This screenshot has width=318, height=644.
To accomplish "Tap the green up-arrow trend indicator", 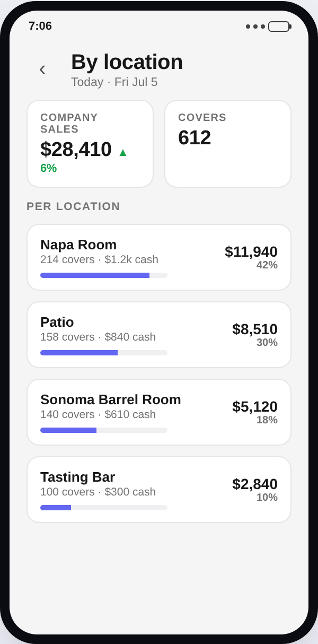I will (123, 152).
